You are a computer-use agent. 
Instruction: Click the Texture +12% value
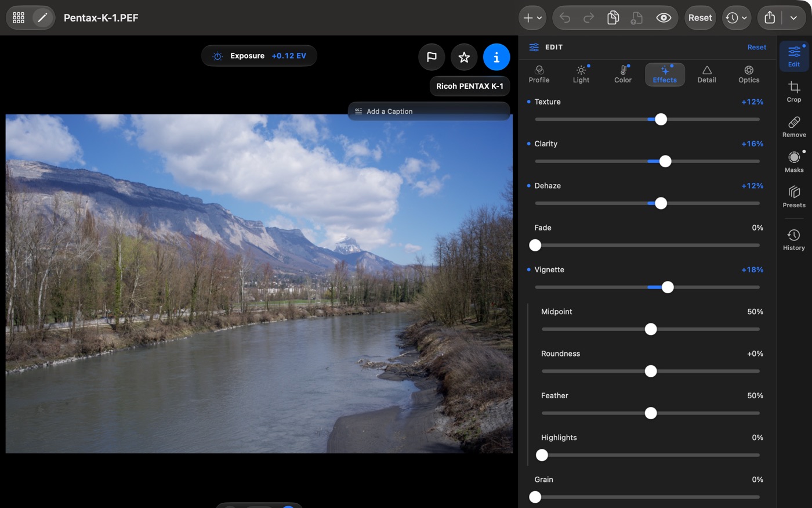(752, 102)
